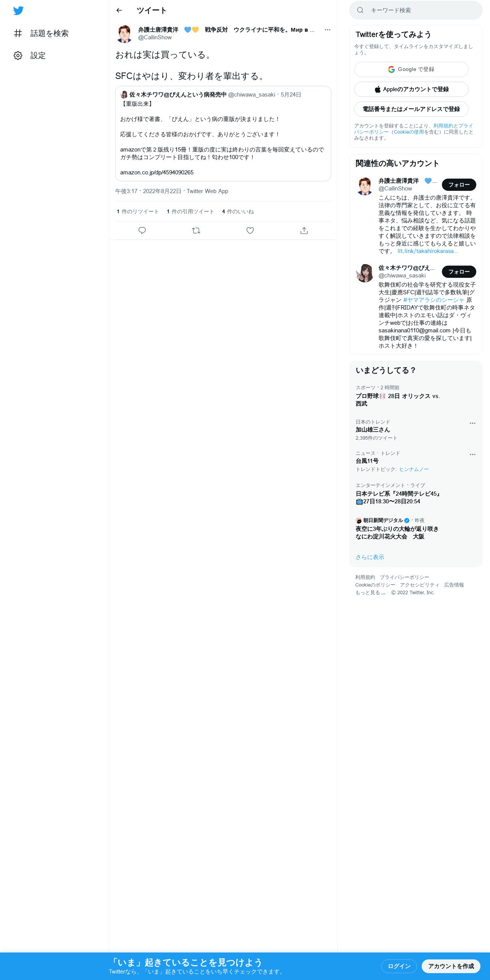Viewport: 490px width, 980px height.
Task: Follow 弁護士唐澤貴洋 with フォロー button
Action: (x=459, y=185)
